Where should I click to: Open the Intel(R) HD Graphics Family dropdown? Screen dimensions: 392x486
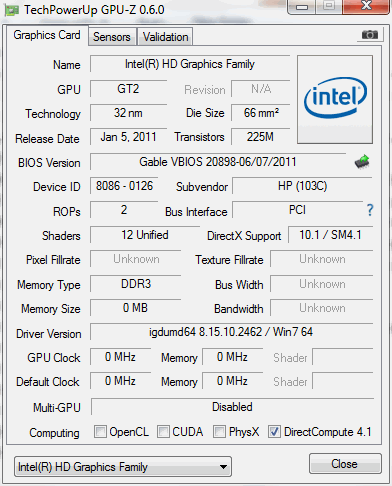coord(123,467)
